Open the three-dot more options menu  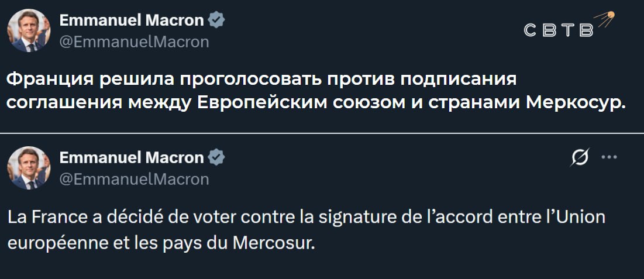coord(609,157)
